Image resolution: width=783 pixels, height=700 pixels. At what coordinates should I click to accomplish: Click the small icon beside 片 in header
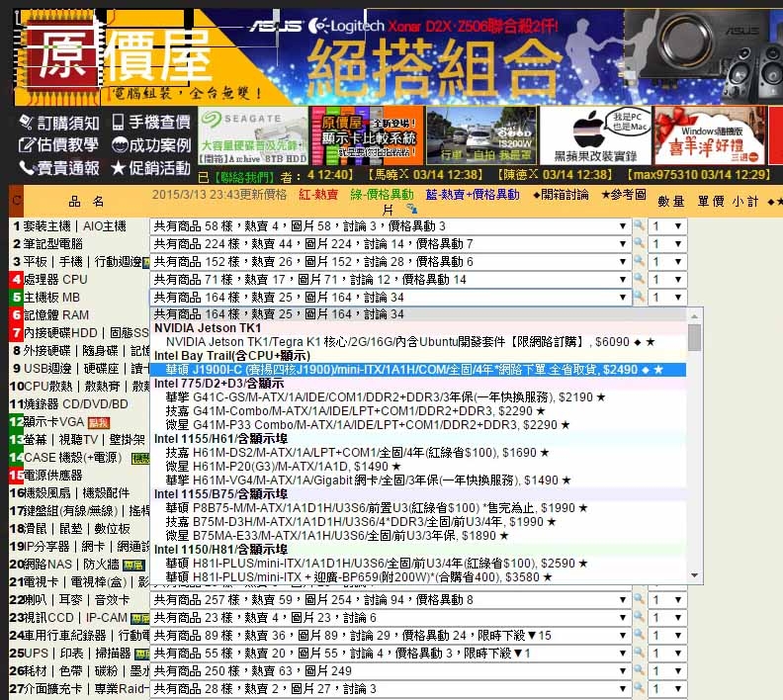(411, 209)
